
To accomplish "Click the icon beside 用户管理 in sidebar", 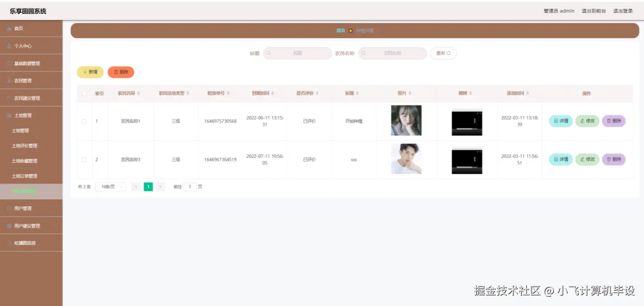I will pos(9,208).
